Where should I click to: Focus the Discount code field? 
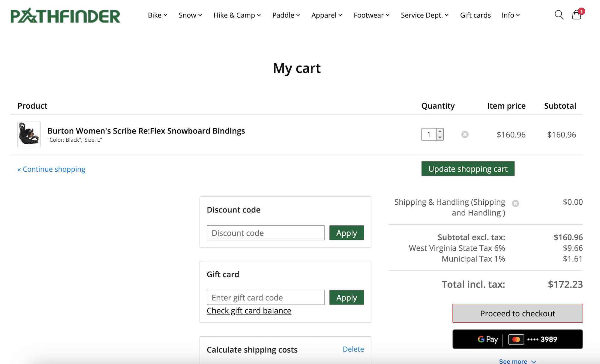pyautogui.click(x=265, y=233)
